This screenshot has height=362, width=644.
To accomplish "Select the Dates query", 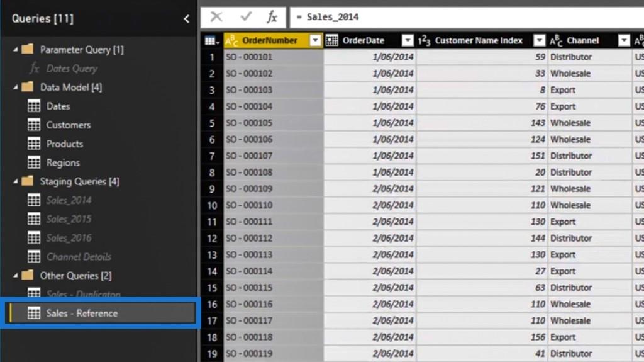I will [x=58, y=106].
